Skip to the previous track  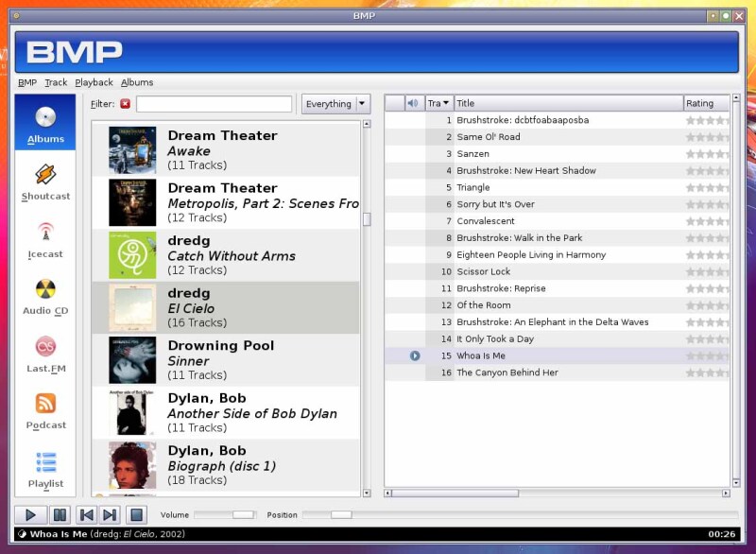(87, 515)
